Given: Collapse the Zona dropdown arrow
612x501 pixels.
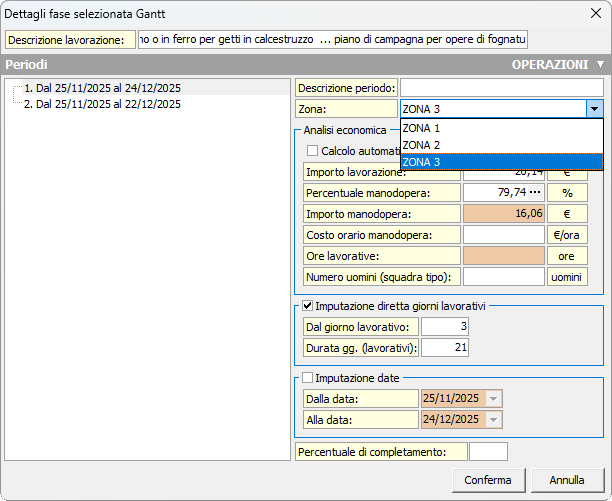Looking at the screenshot, I should point(595,109).
